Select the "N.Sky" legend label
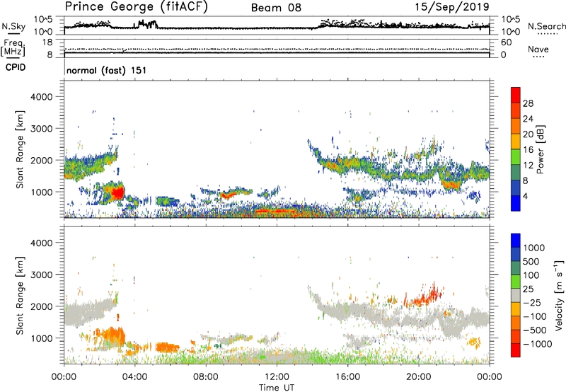The width and height of the screenshot is (566, 392). [x=13, y=26]
